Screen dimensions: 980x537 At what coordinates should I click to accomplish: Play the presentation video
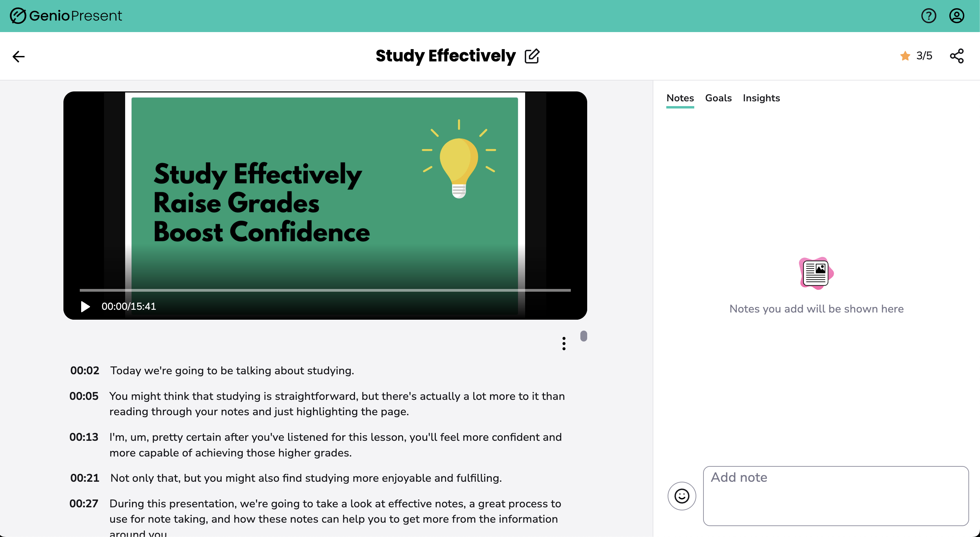[85, 306]
